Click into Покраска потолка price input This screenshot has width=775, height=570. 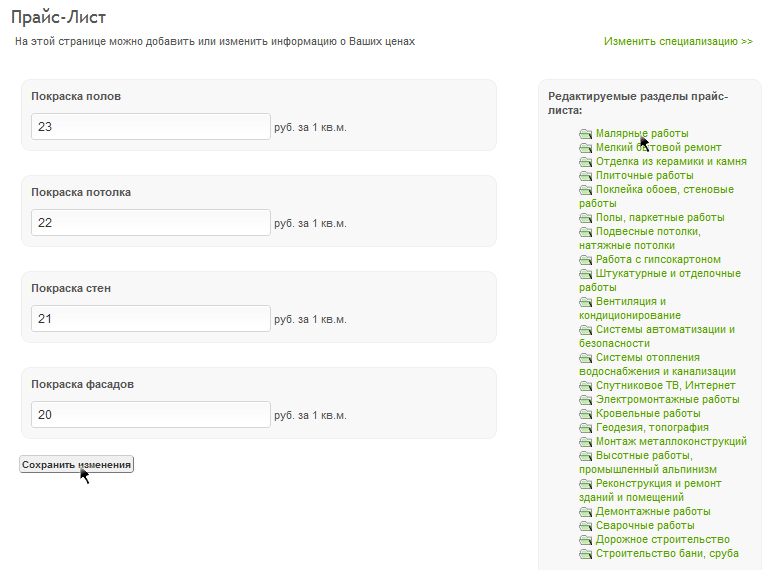[150, 223]
